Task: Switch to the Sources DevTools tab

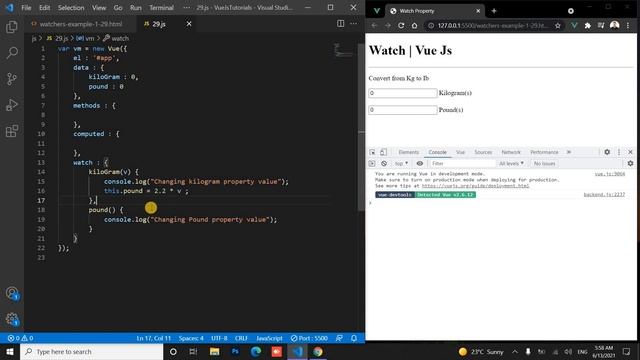Action: pos(483,152)
